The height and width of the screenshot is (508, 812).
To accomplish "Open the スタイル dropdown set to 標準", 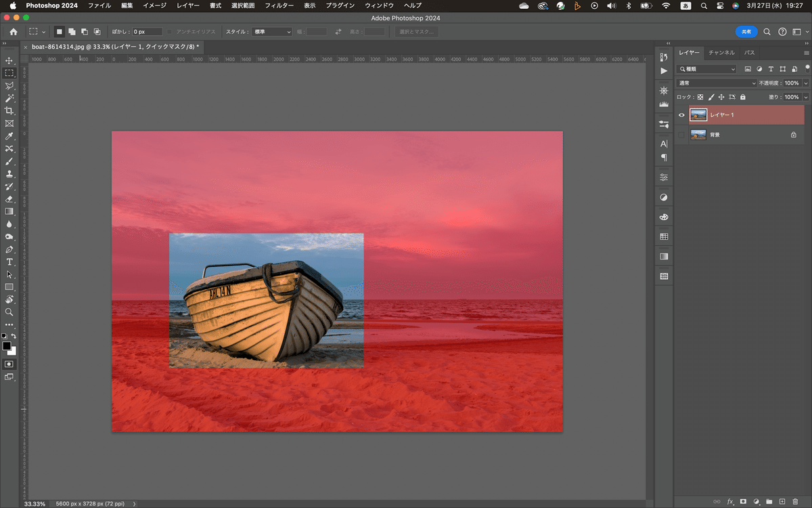I will pos(272,32).
